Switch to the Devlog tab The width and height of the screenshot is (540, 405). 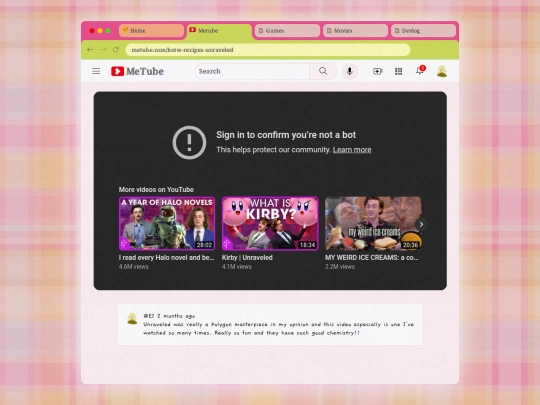click(x=423, y=31)
